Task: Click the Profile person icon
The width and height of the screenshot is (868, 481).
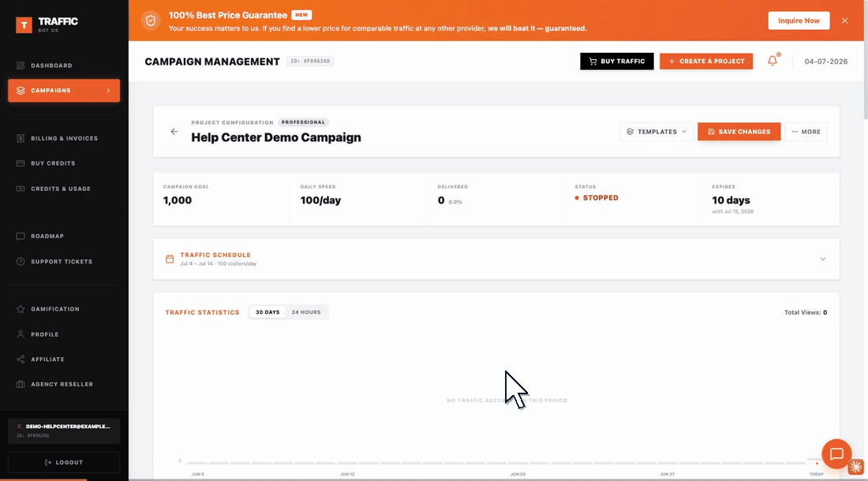Action: point(21,334)
